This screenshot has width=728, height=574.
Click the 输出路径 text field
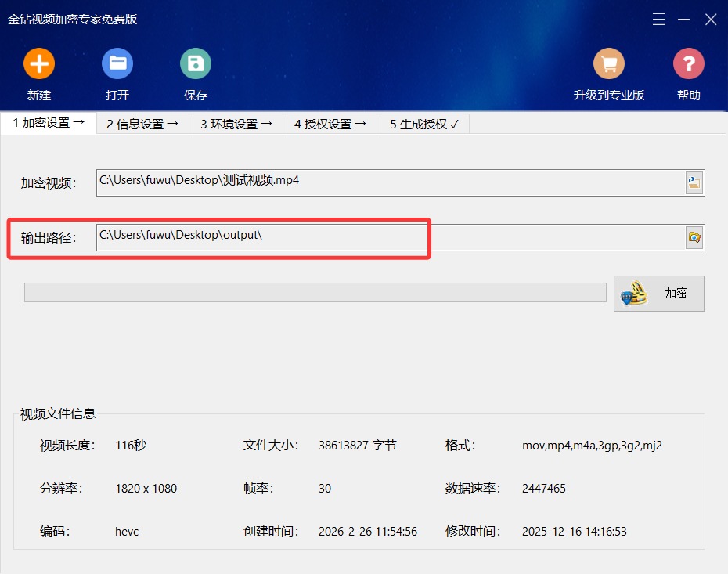point(391,237)
